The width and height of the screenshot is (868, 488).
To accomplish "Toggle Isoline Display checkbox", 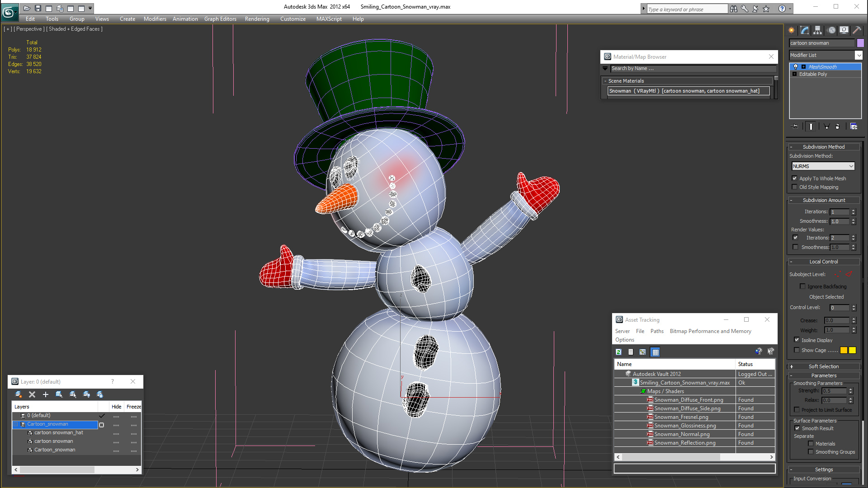I will coord(797,340).
